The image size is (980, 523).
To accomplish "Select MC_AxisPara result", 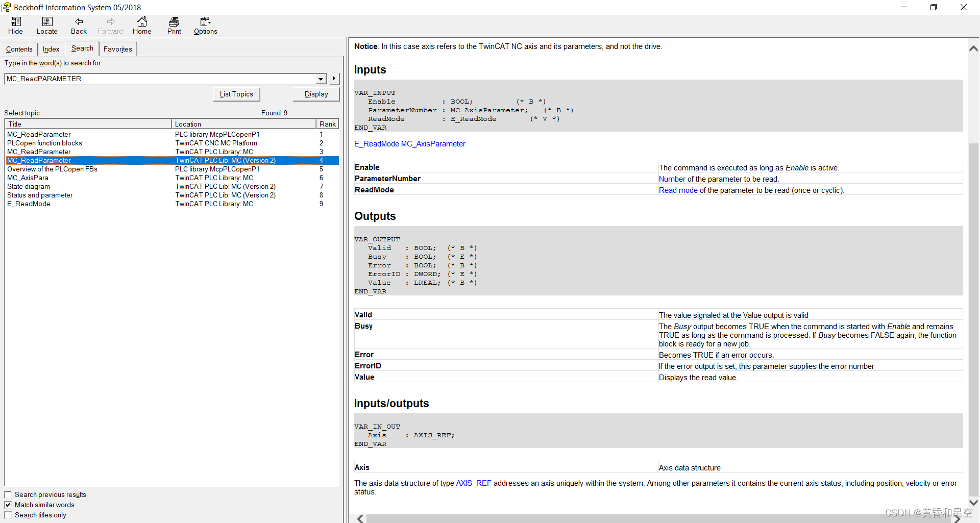I will click(x=171, y=178).
